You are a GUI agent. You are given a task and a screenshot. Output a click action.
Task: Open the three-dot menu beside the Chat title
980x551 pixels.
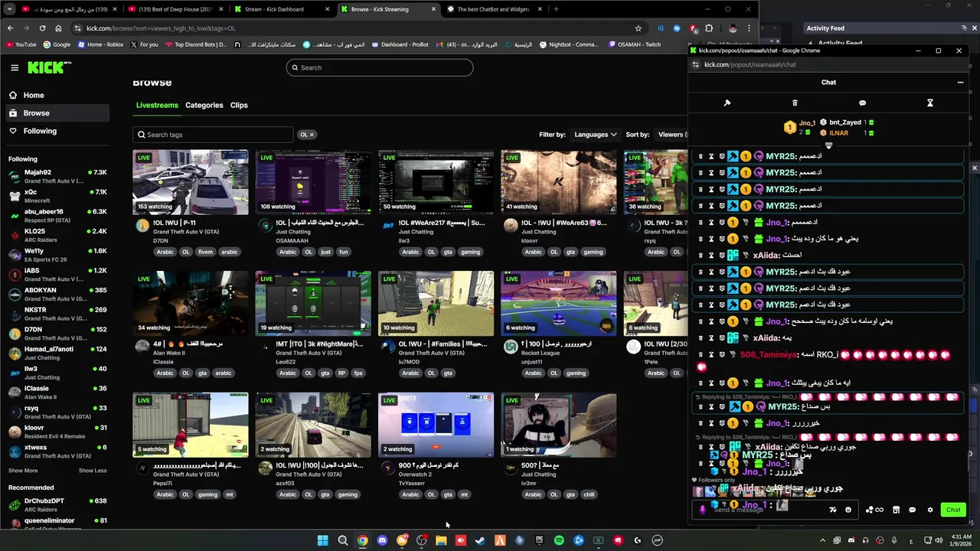tap(960, 82)
